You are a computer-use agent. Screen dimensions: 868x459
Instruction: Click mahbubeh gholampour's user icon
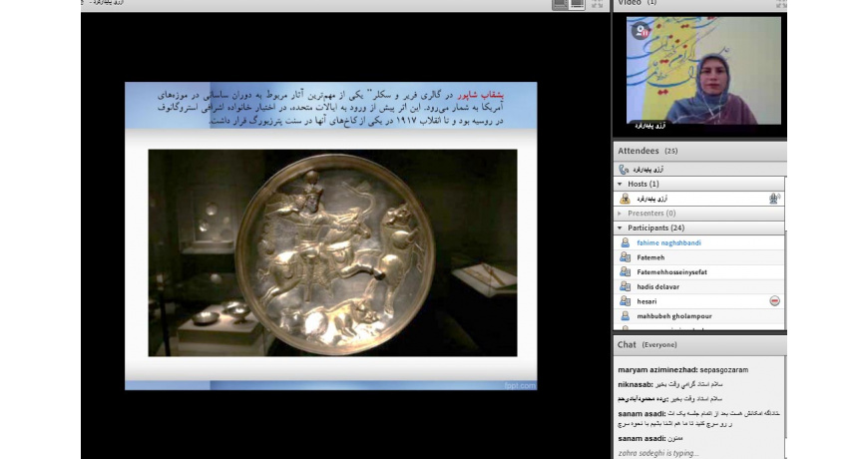pyautogui.click(x=625, y=316)
